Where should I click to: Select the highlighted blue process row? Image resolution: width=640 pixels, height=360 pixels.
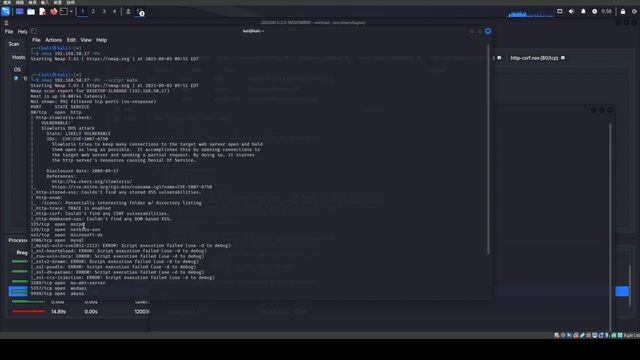tap(18, 291)
